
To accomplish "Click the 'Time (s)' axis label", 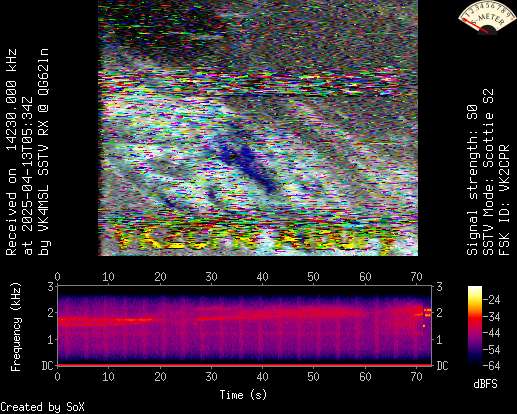I will [x=243, y=395].
